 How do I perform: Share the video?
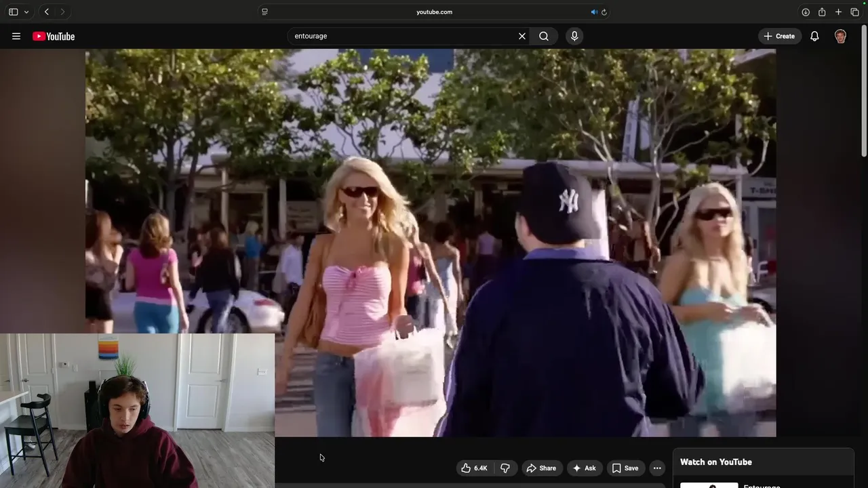coord(541,468)
